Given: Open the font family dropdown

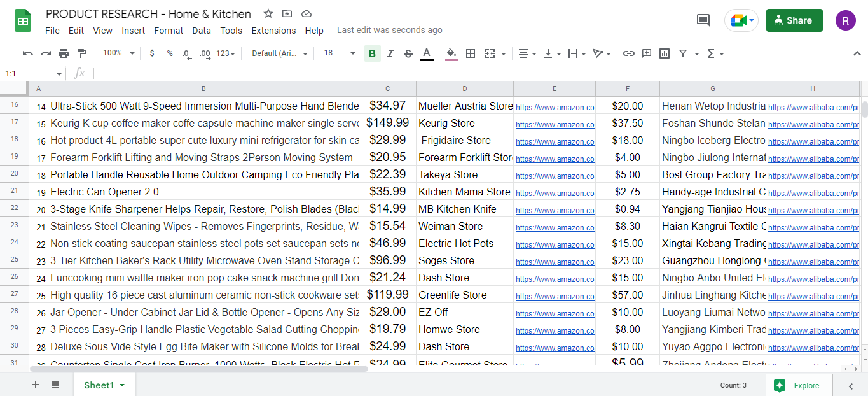Looking at the screenshot, I should click(x=279, y=53).
